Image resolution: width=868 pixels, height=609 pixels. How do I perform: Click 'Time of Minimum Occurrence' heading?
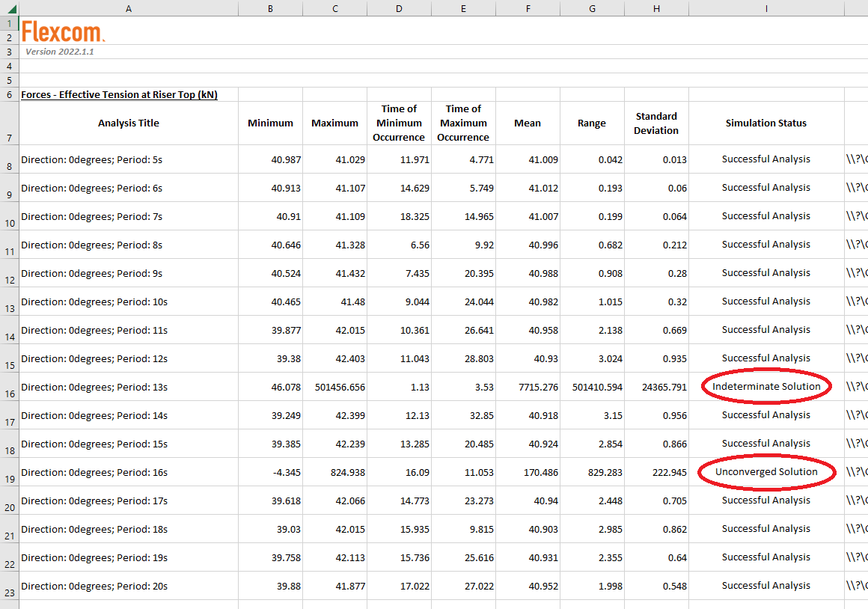(x=399, y=123)
